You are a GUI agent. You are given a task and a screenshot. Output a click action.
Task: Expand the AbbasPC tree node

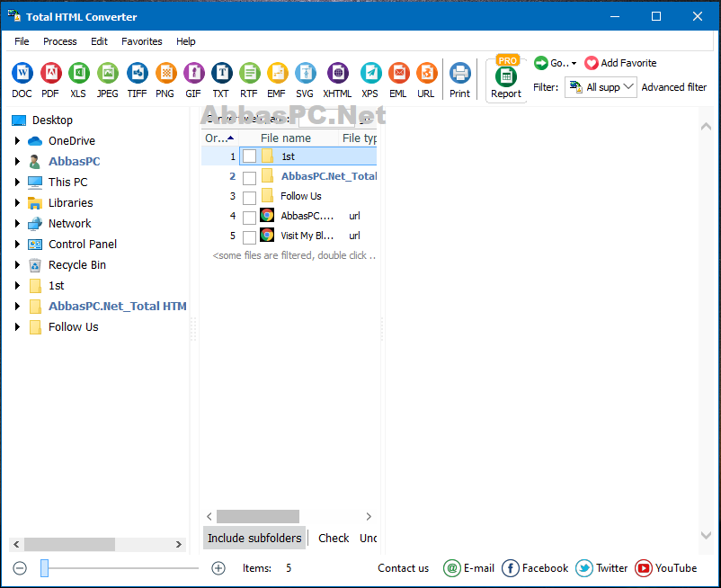(x=17, y=161)
